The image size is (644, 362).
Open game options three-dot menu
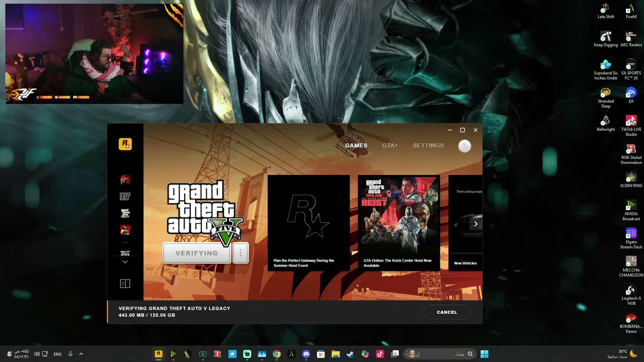tap(240, 253)
